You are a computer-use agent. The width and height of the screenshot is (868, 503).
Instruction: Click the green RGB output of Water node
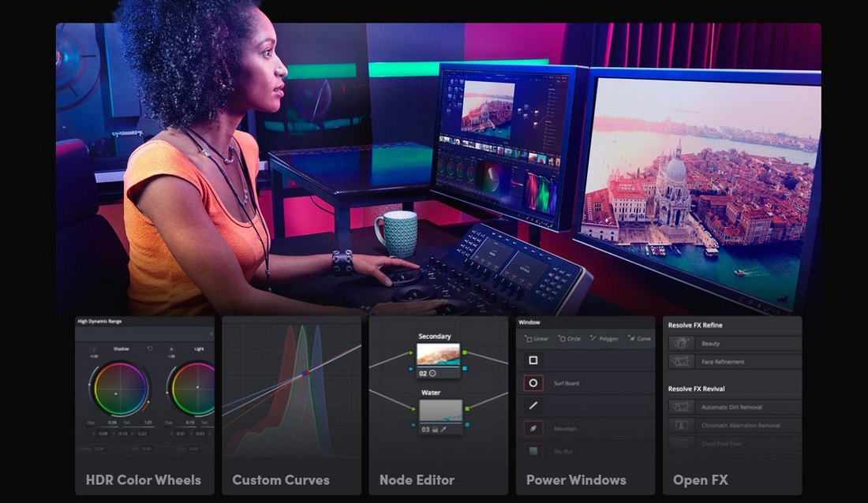coord(467,408)
